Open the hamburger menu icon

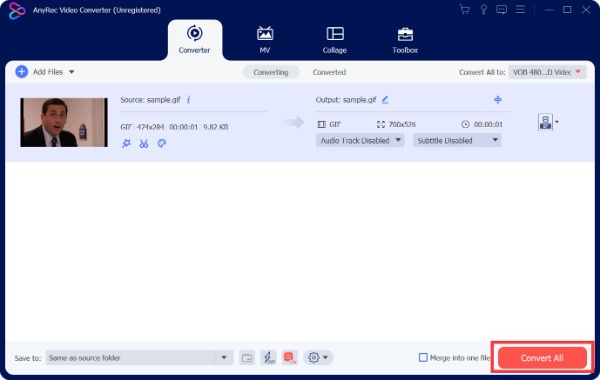520,10
